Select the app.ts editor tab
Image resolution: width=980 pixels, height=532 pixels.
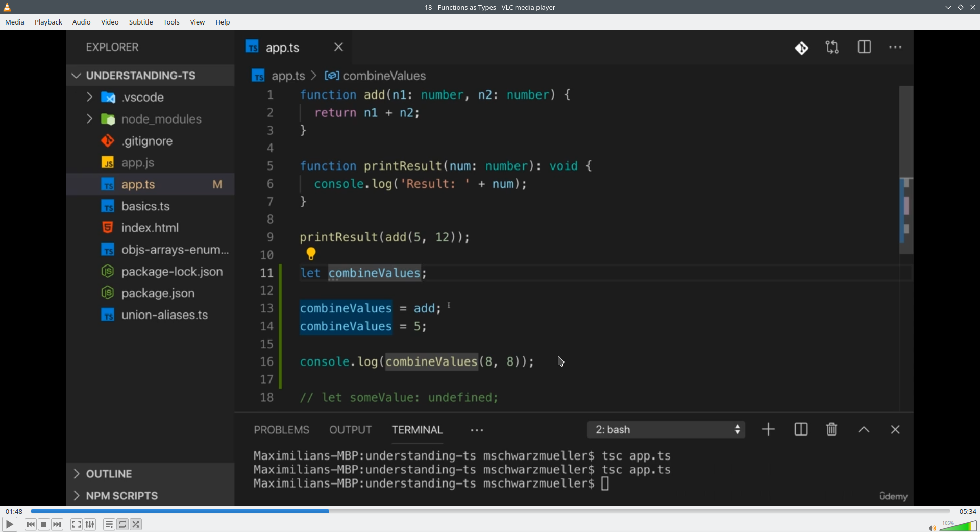293,47
